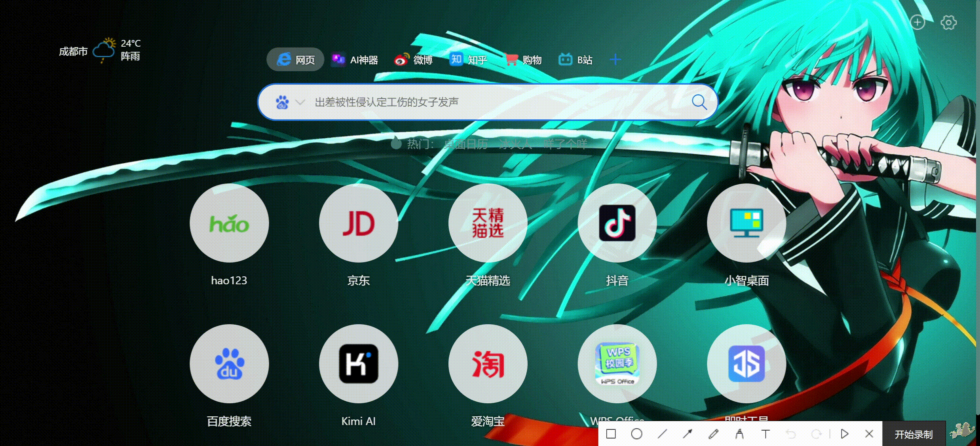
Task: Open the 百度搜索 Baidu paw shortcut
Action: [x=229, y=364]
